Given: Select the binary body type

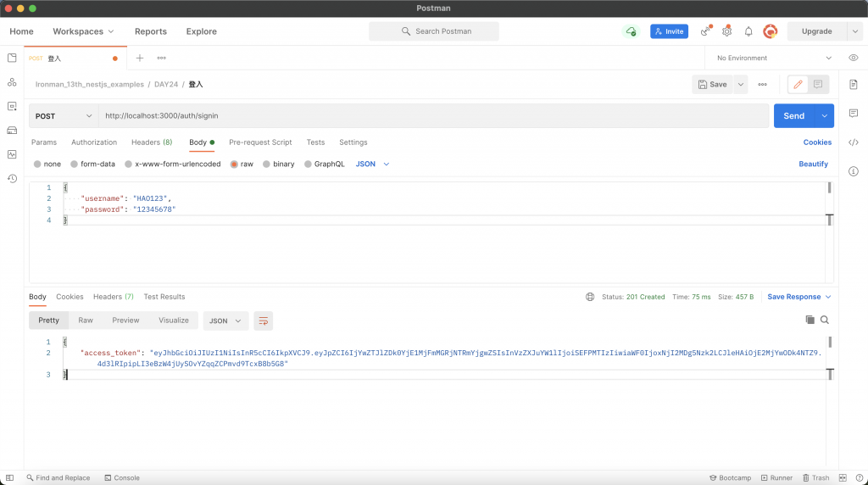Looking at the screenshot, I should click(x=266, y=164).
